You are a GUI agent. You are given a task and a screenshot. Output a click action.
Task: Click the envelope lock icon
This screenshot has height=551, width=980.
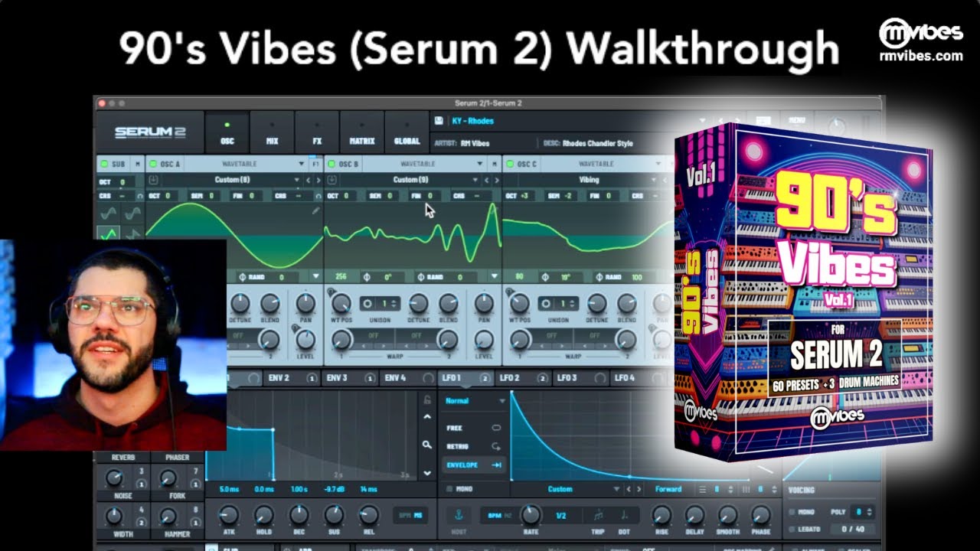[426, 399]
